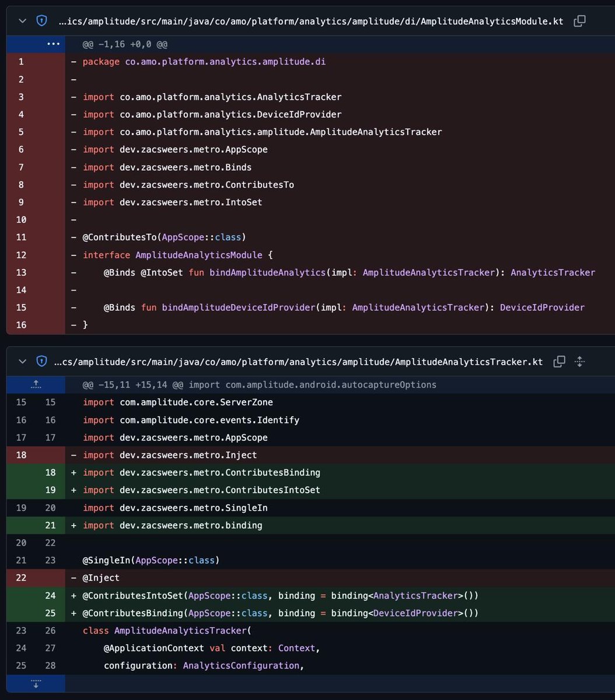Click the 'bindAmplitudeAnalytics' function line
This screenshot has height=700, width=615.
[x=350, y=272]
